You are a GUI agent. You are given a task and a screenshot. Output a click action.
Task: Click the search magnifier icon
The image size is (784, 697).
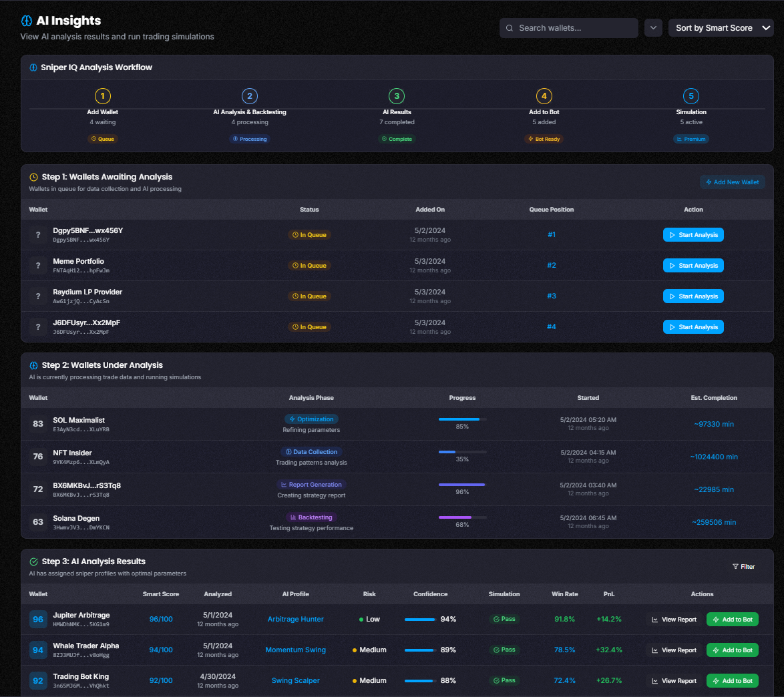click(x=510, y=28)
